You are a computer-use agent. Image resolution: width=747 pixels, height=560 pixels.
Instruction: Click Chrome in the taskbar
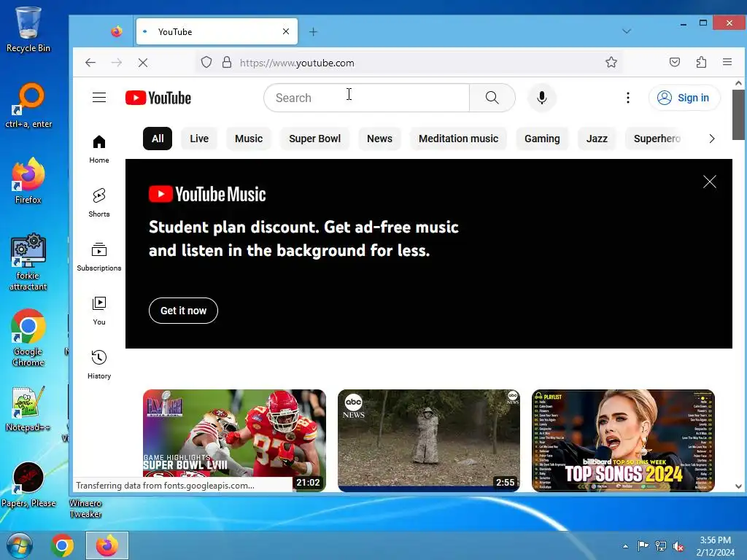click(63, 545)
